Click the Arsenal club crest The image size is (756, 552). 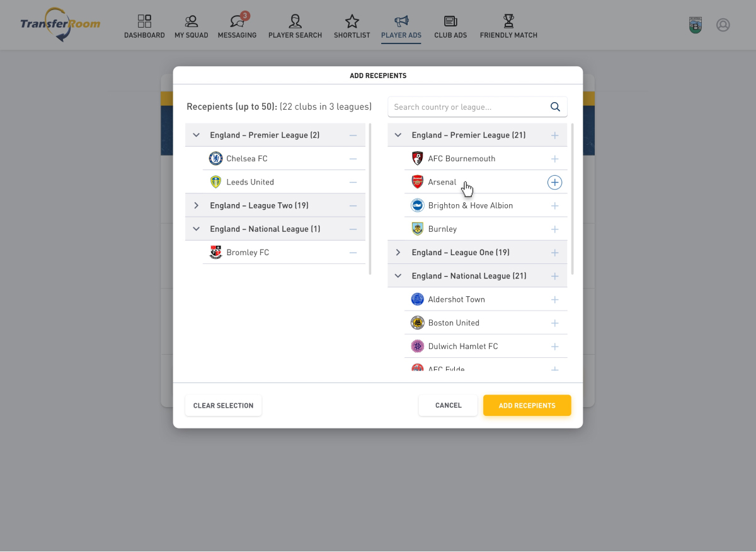tap(417, 182)
